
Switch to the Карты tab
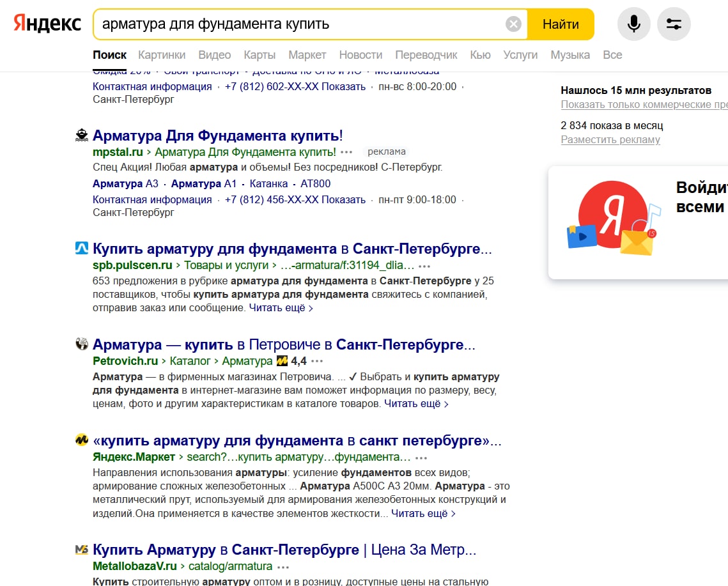pos(259,55)
